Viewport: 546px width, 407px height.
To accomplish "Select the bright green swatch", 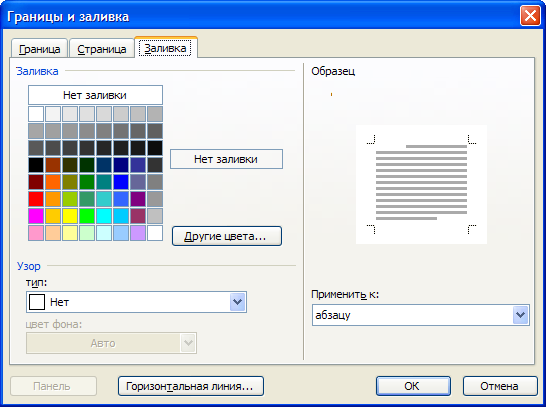I will (87, 216).
